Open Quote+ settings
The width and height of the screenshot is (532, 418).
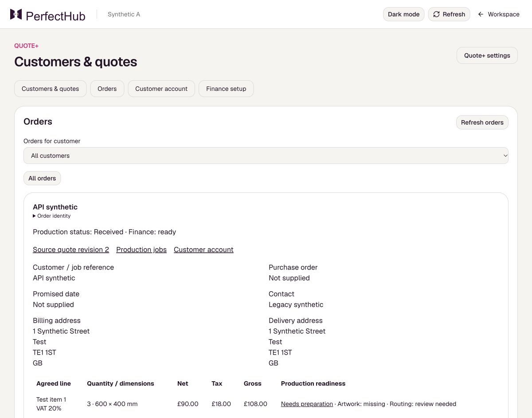(487, 55)
